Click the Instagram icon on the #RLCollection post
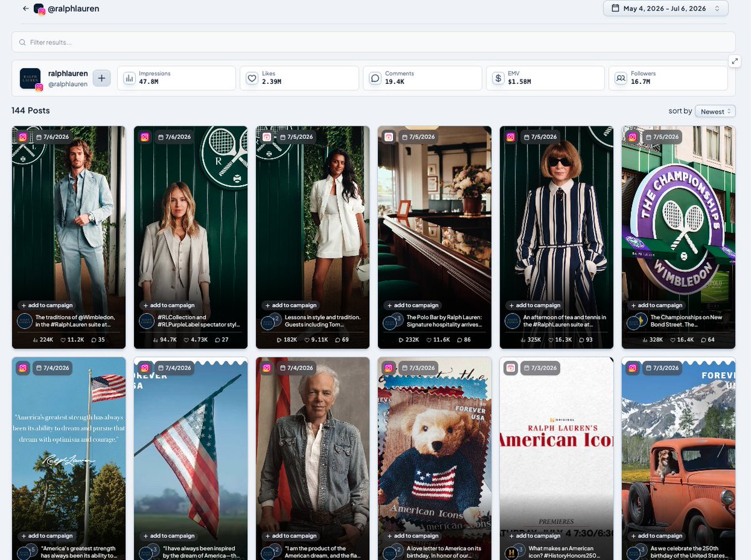This screenshot has height=560, width=751. 145,137
